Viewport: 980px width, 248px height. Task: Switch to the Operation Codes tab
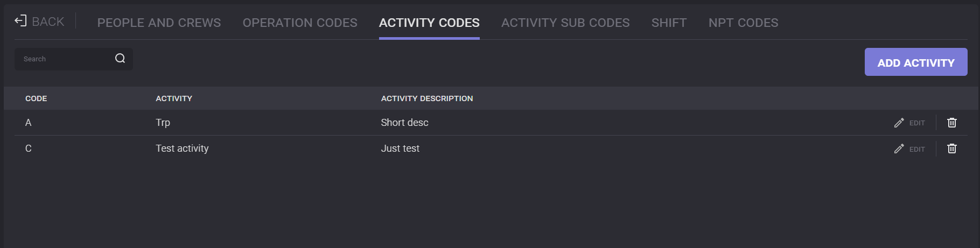(x=300, y=23)
